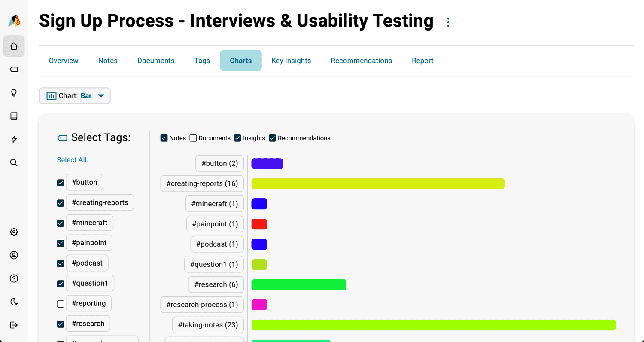Enable the Documents chart filter checkbox
Image resolution: width=644 pixels, height=342 pixels.
pyautogui.click(x=193, y=138)
